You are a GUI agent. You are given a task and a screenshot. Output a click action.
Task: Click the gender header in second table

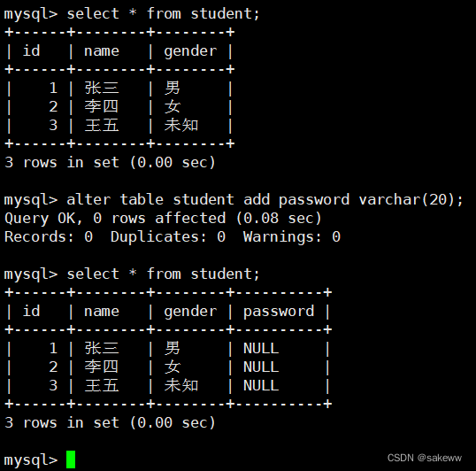click(x=190, y=312)
